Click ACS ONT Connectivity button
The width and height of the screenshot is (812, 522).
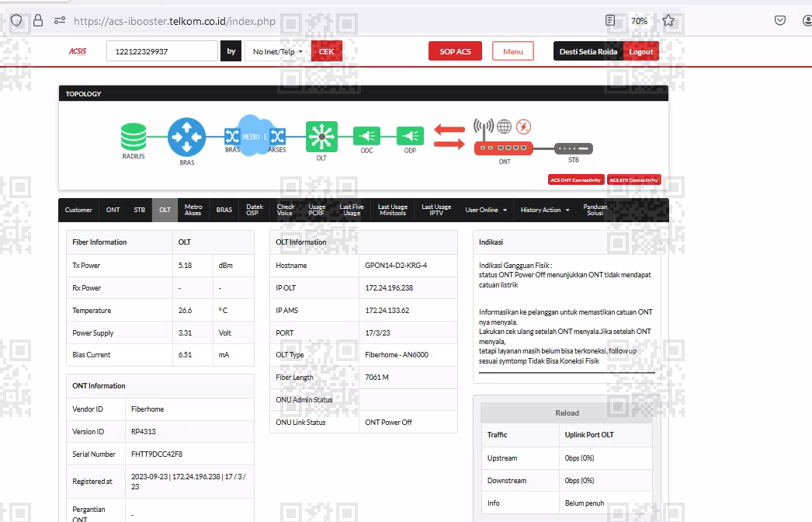click(x=576, y=180)
